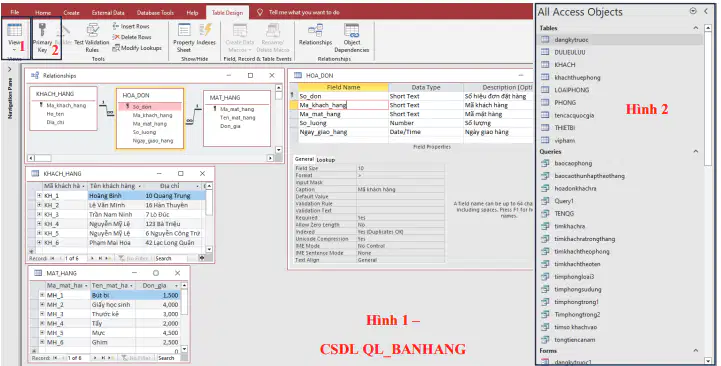Click the Primary Key icon
Image resolution: width=721 pixels, height=366 pixels.
click(x=42, y=32)
